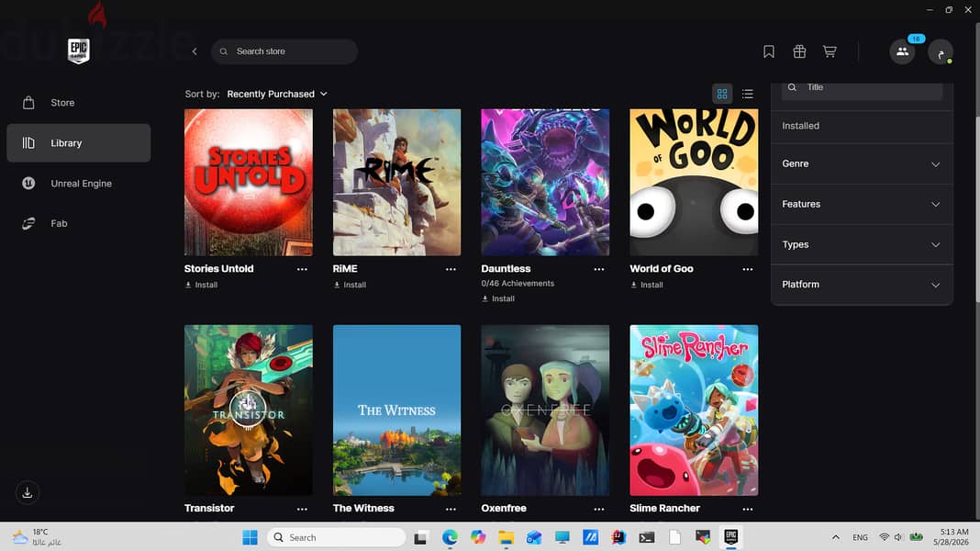Viewport: 980px width, 551px height.
Task: Install Stories Untold
Action: coord(201,285)
